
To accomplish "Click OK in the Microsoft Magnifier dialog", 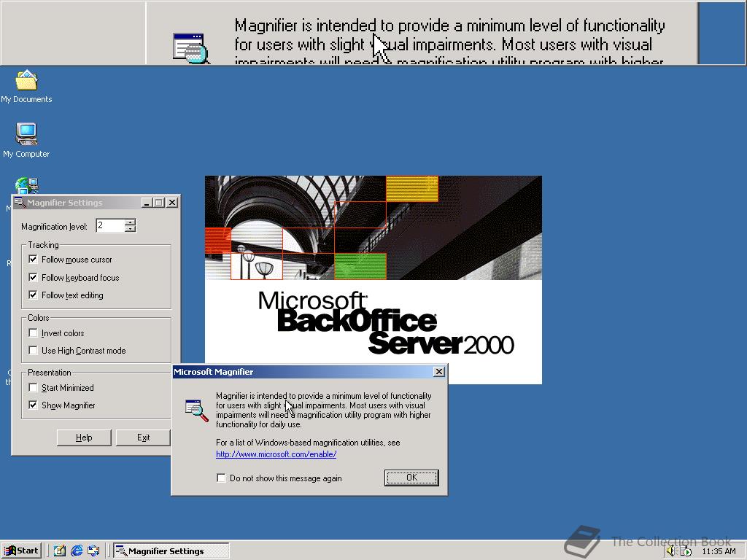I will [x=411, y=478].
